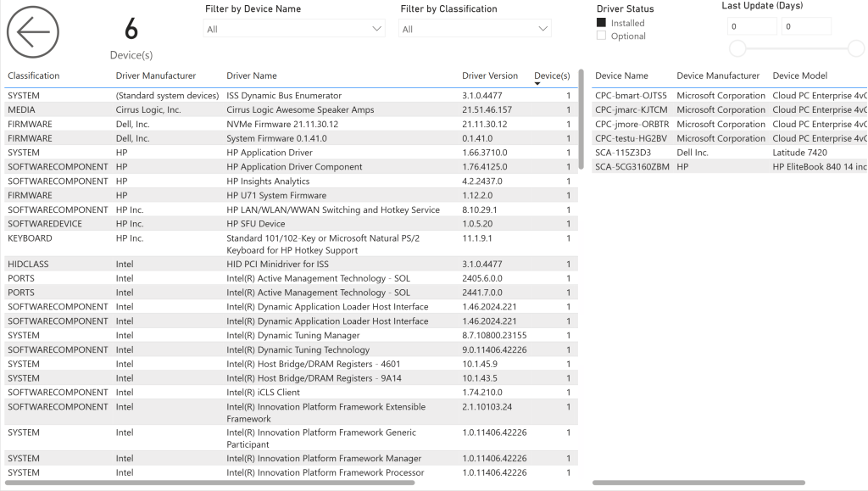Click the back arrow button
The image size is (868, 491).
33,32
